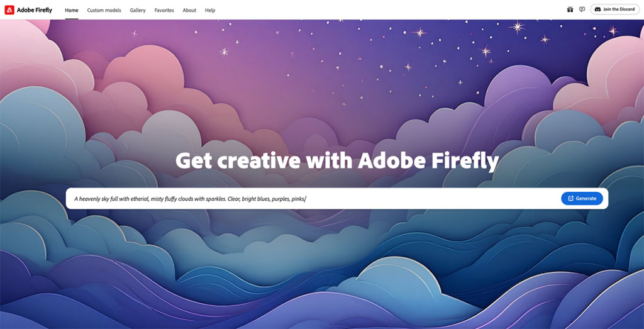Click the sparkle icon inside Generate
This screenshot has width=644, height=329.
point(570,198)
